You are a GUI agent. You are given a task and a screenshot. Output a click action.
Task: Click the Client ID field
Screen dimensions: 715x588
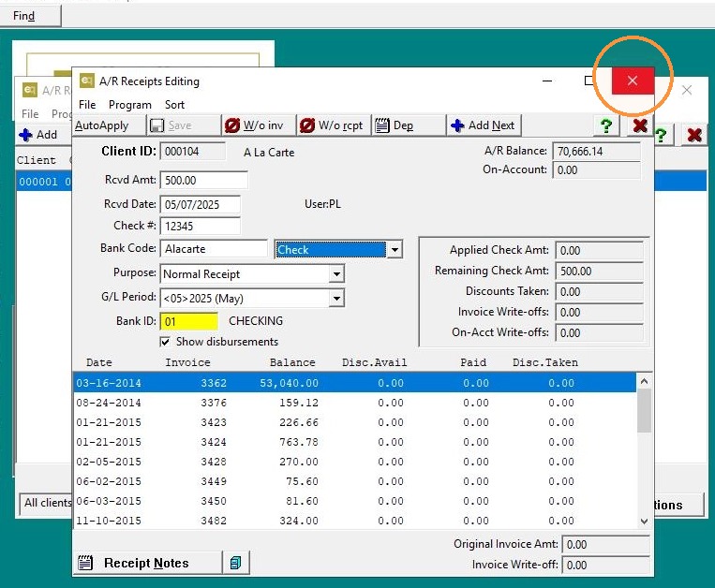(192, 151)
